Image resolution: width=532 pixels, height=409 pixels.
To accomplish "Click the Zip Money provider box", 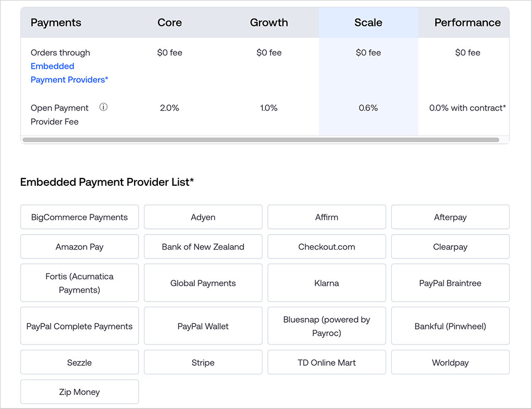I will click(79, 391).
